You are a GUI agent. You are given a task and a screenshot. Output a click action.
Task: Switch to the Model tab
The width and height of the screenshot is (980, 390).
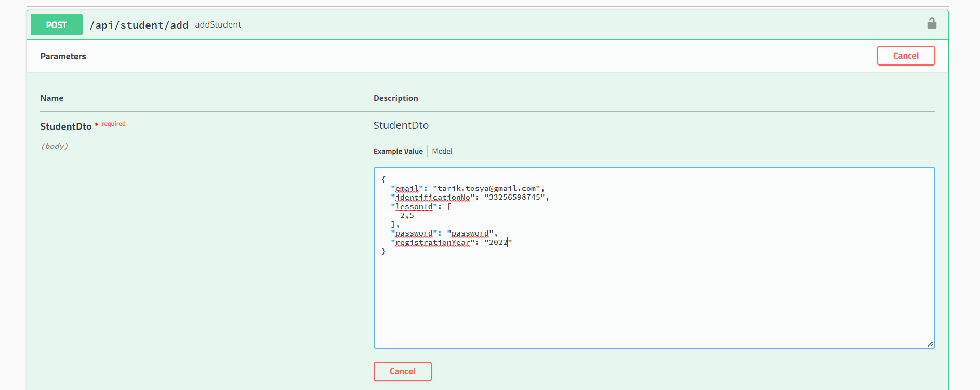442,151
